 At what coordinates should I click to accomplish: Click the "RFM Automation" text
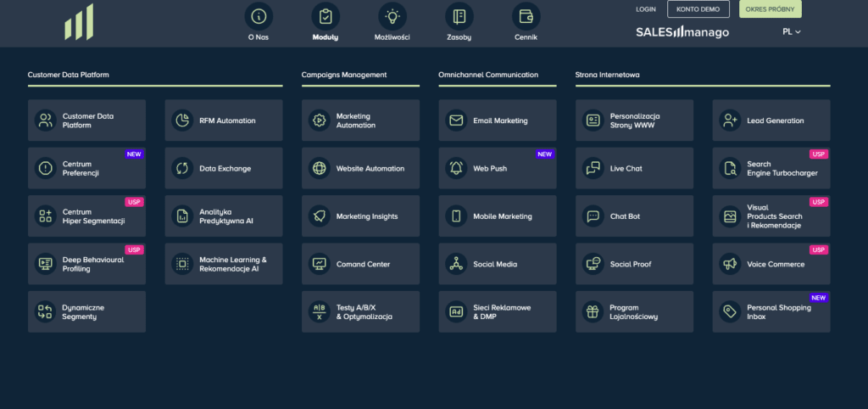coord(227,120)
